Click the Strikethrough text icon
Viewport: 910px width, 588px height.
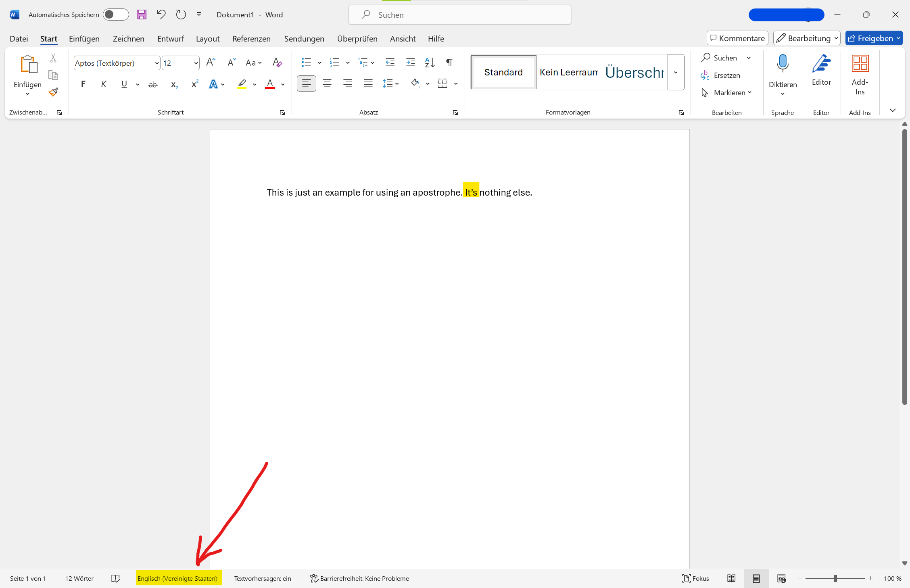[x=152, y=84]
